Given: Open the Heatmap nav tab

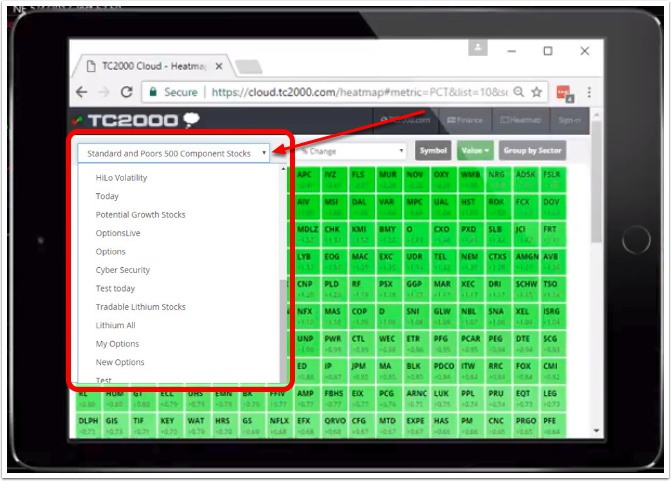Looking at the screenshot, I should tap(520, 120).
